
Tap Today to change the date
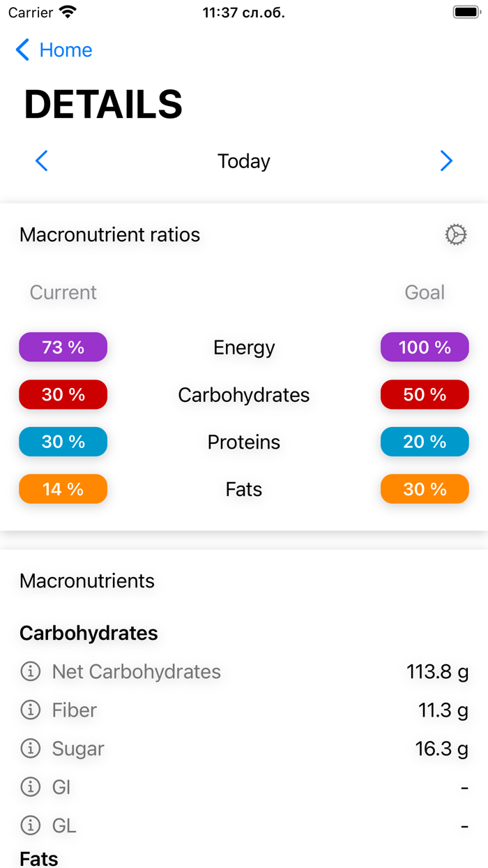pos(243,160)
